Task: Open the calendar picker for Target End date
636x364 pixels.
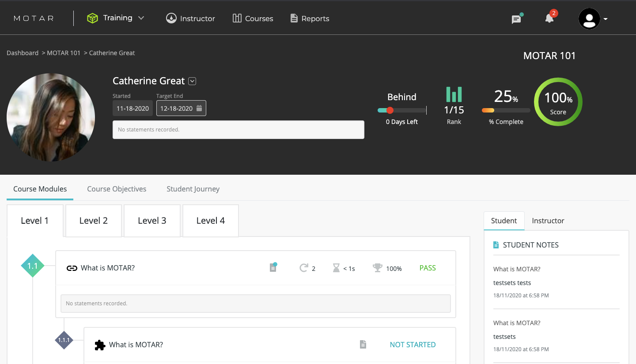Action: [199, 109]
